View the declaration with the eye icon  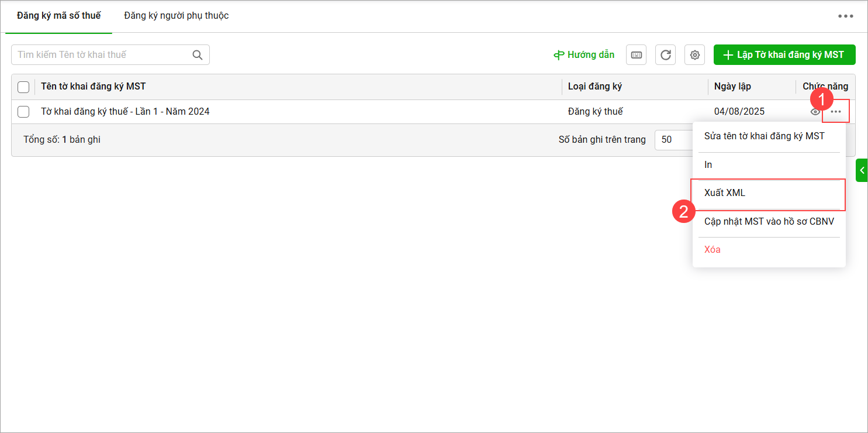[x=815, y=112]
